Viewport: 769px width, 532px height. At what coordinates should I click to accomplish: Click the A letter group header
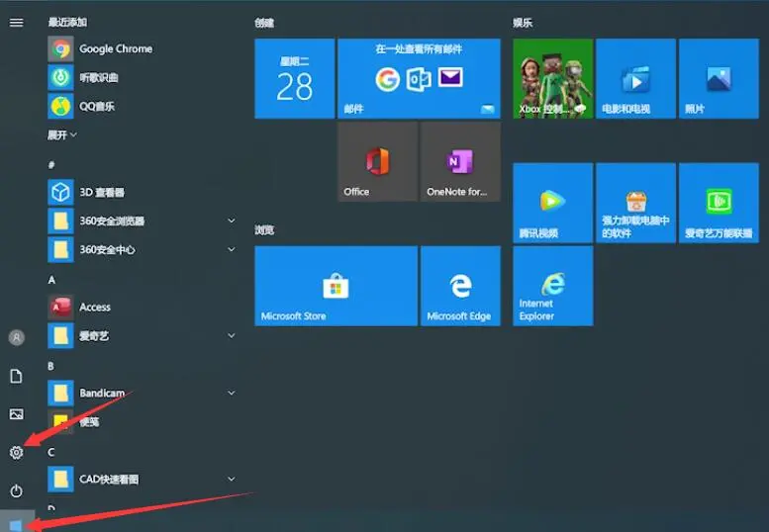51,280
